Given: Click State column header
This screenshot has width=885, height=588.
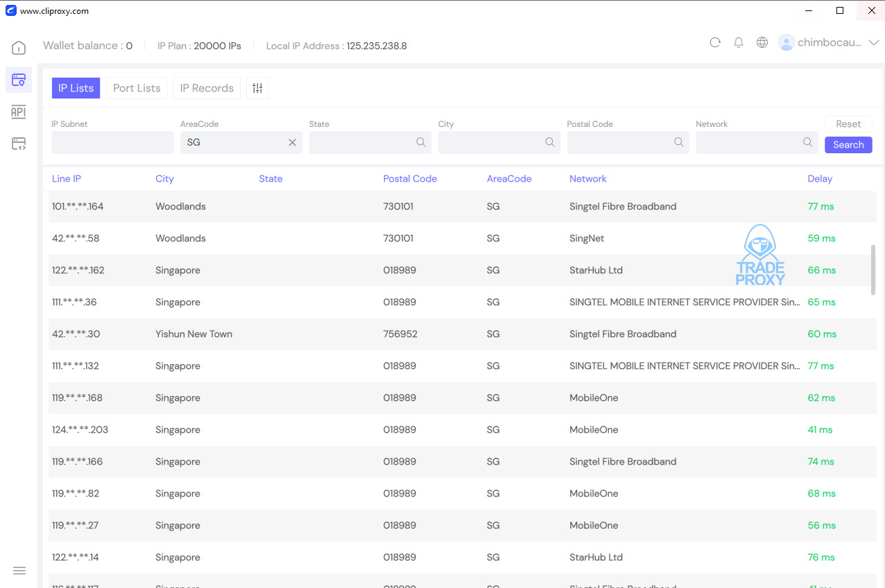Looking at the screenshot, I should click(270, 179).
